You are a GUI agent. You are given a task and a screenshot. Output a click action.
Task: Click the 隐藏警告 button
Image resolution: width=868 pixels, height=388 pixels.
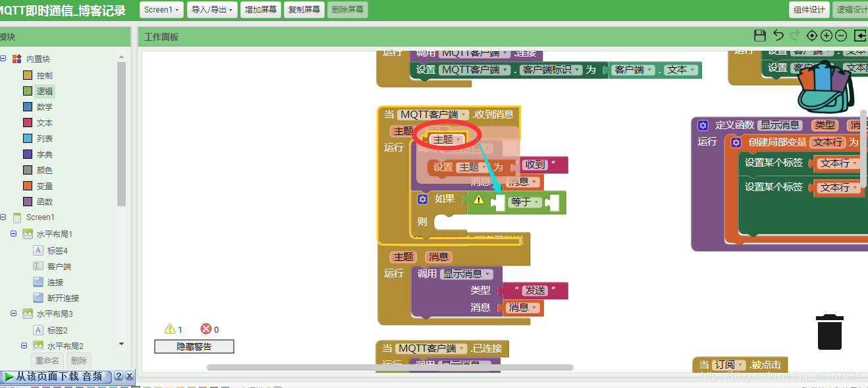tap(194, 346)
